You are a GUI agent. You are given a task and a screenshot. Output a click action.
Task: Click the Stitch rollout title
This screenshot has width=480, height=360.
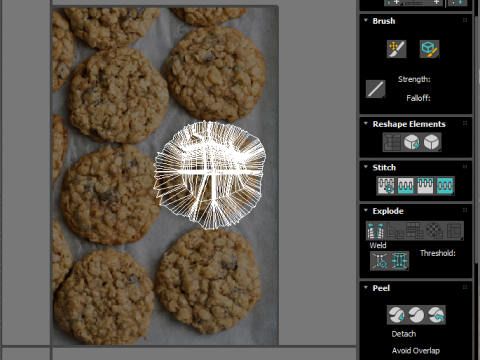(384, 167)
